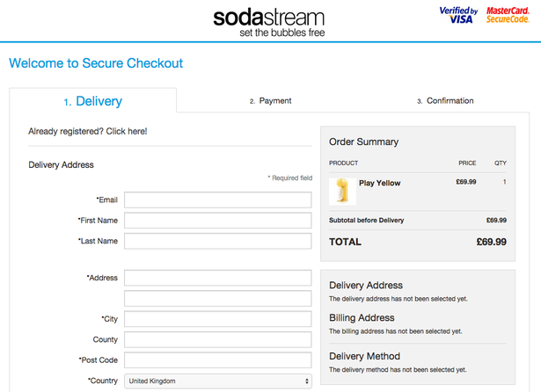The height and width of the screenshot is (392, 541).
Task: Click the second Address line field
Action: (218, 299)
